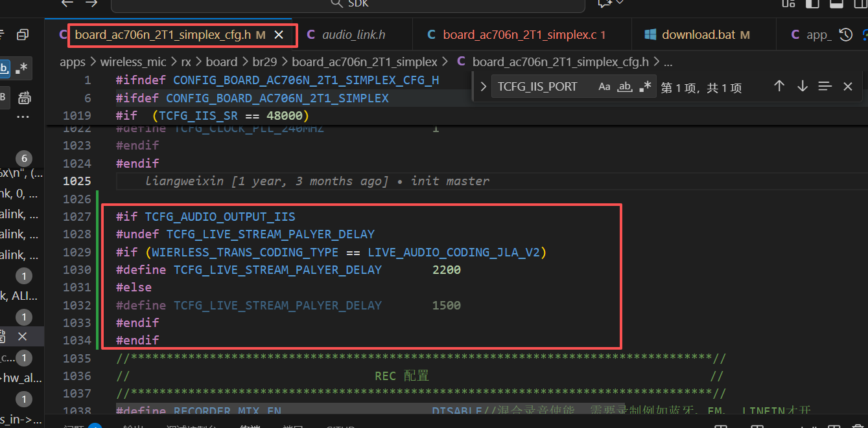Open the timeline history icon in tab bar
Screen dimensions: 868x428
(x=845, y=35)
